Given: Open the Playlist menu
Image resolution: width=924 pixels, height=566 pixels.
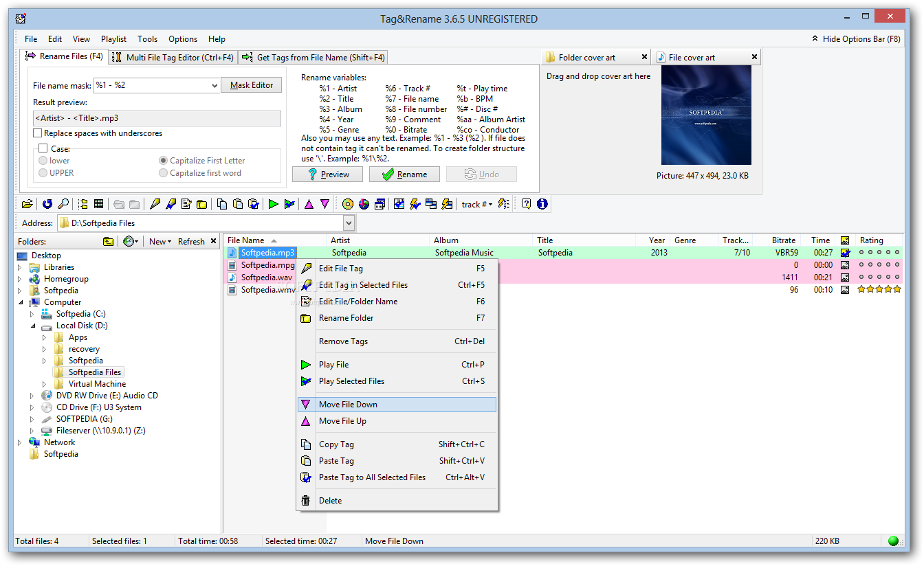Looking at the screenshot, I should [x=113, y=39].
